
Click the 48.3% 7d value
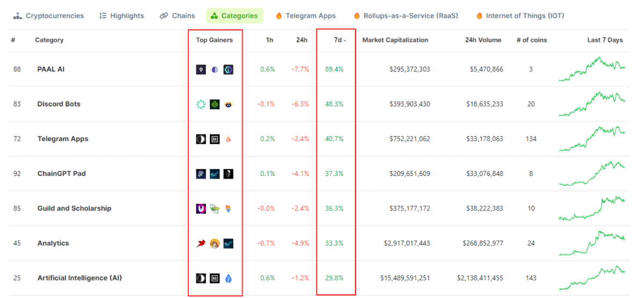coord(334,104)
